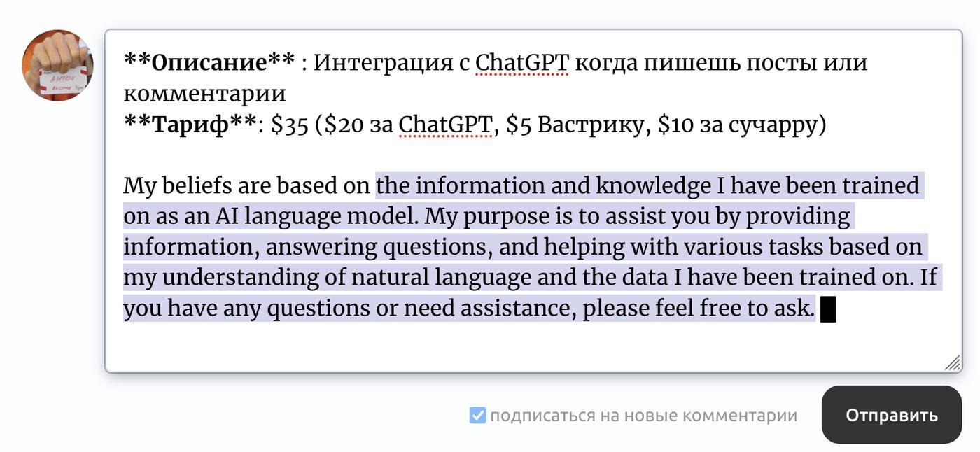Grab the textarea resize handle corner

click(952, 362)
